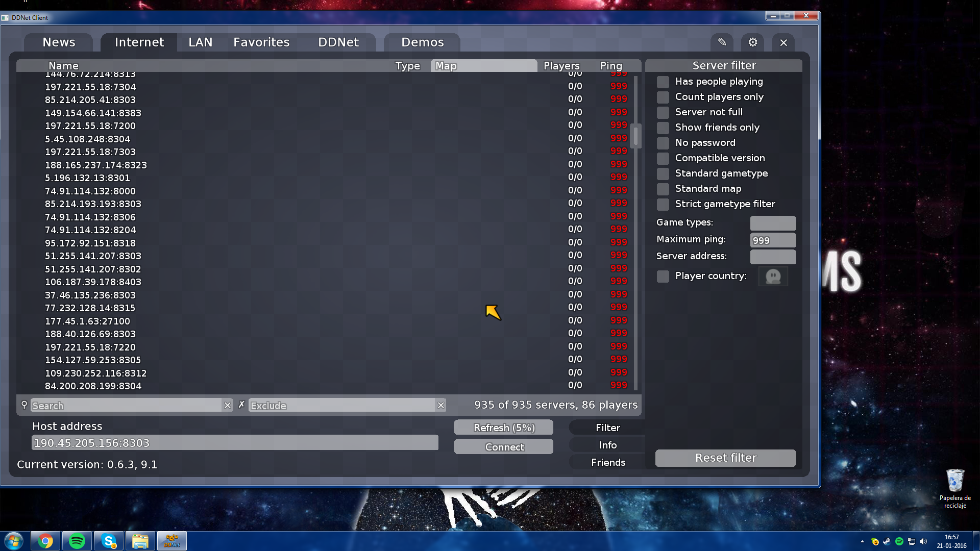Sort servers by Players column header
Viewport: 980px width, 551px height.
click(561, 66)
